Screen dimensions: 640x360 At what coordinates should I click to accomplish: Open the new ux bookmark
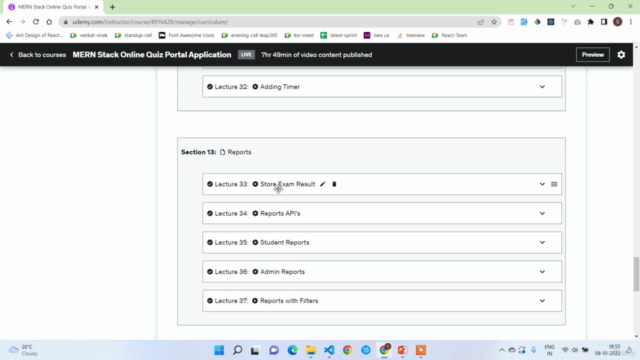tap(377, 36)
